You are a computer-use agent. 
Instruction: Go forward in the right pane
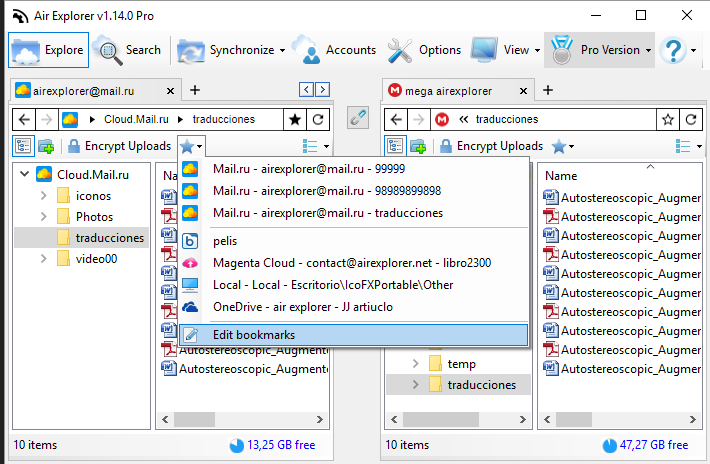(418, 120)
